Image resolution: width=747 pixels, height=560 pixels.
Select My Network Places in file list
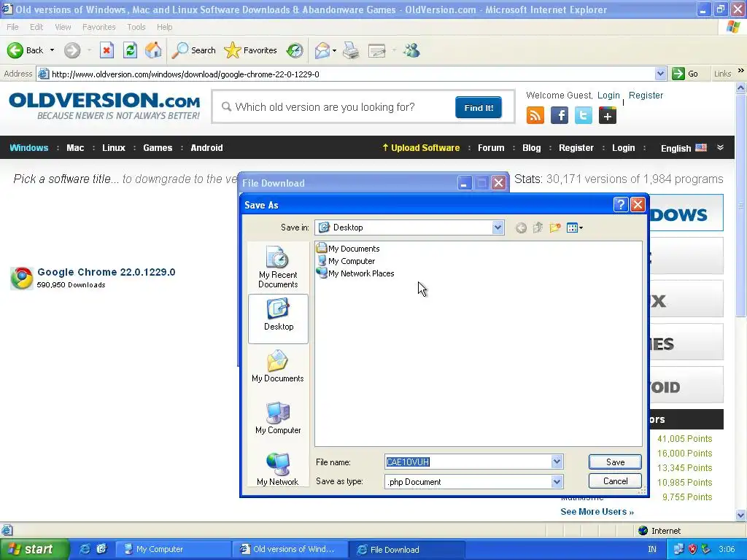click(355, 273)
